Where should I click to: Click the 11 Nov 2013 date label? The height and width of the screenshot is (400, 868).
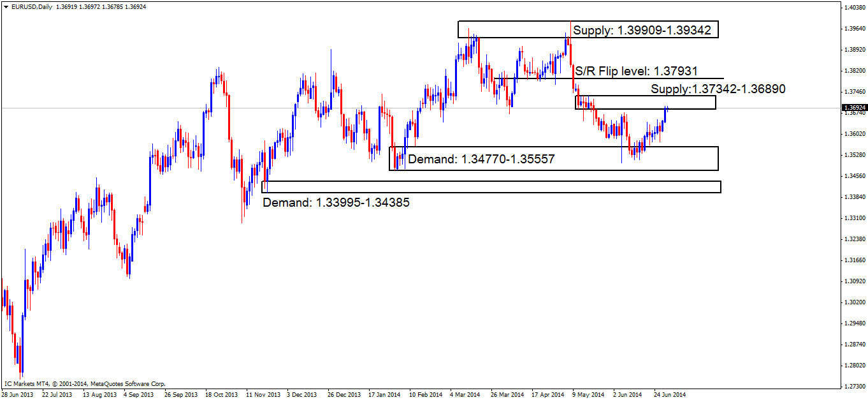pyautogui.click(x=262, y=395)
